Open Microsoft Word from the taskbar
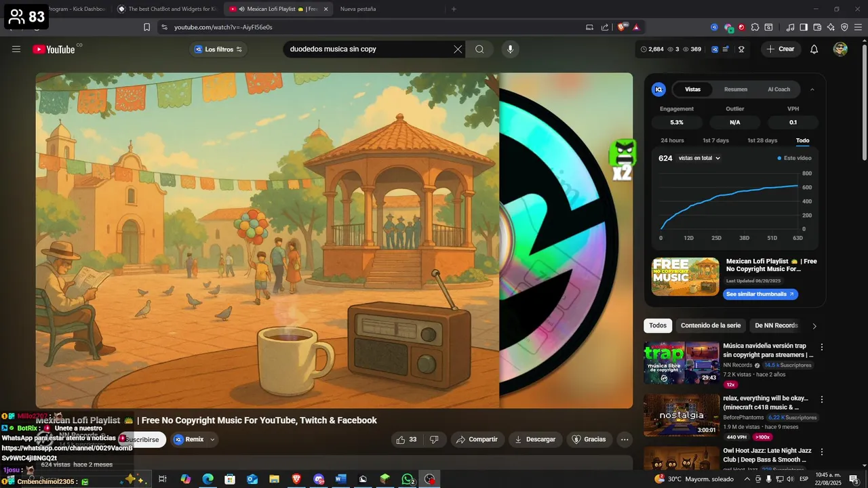 coord(341,479)
